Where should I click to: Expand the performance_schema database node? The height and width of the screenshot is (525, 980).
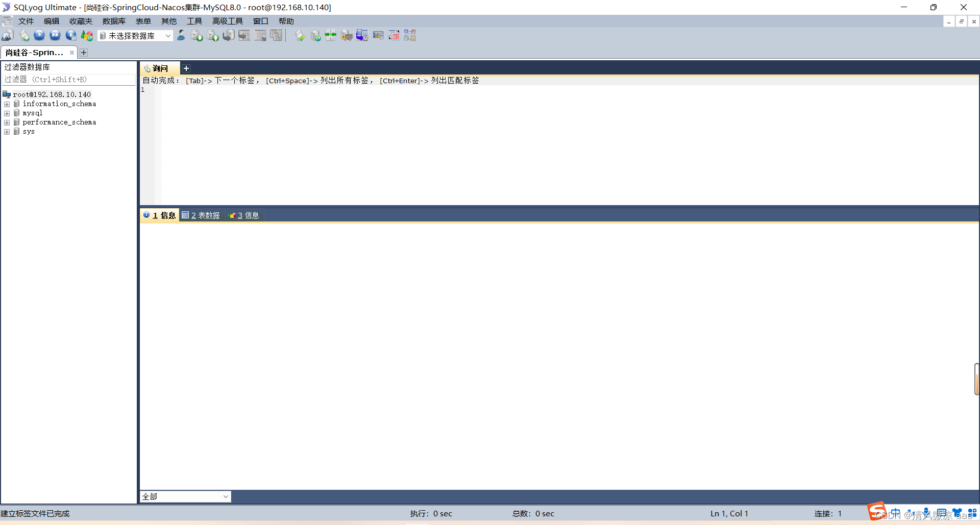coord(7,122)
